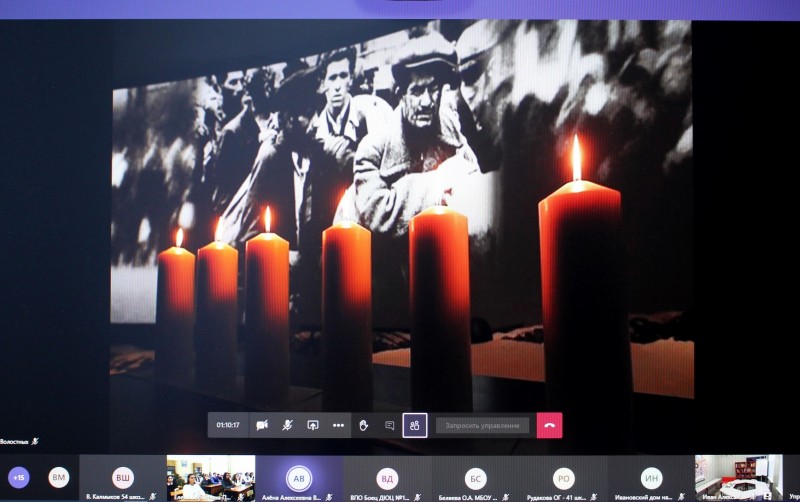Open the Иван video thumbnail with white table
This screenshot has width=800, height=502.
pyautogui.click(x=738, y=476)
